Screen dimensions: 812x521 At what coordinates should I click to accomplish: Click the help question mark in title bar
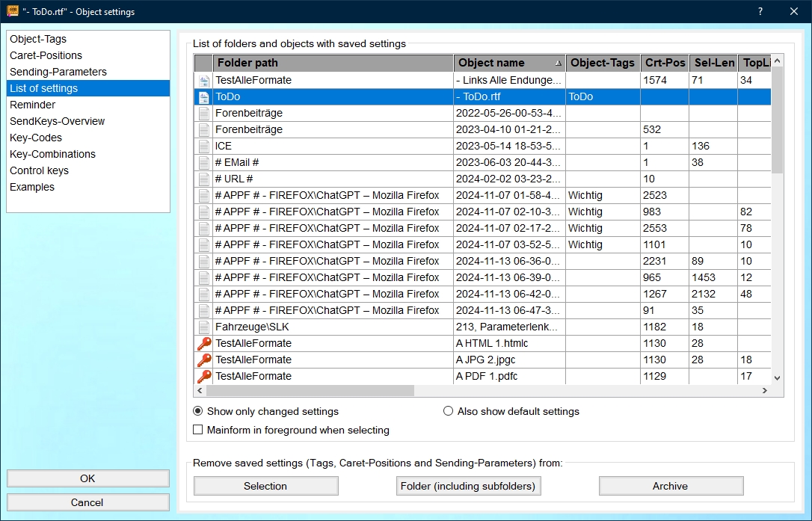pos(760,11)
